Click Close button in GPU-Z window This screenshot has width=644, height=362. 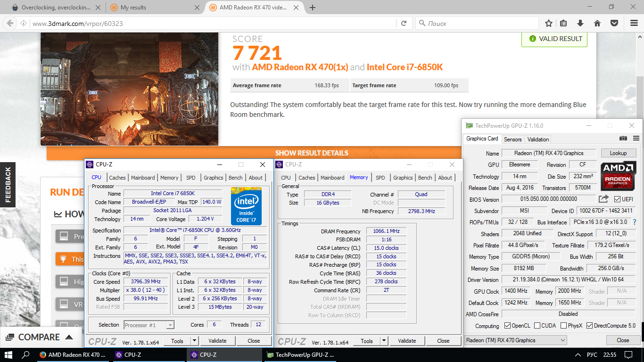[623, 340]
